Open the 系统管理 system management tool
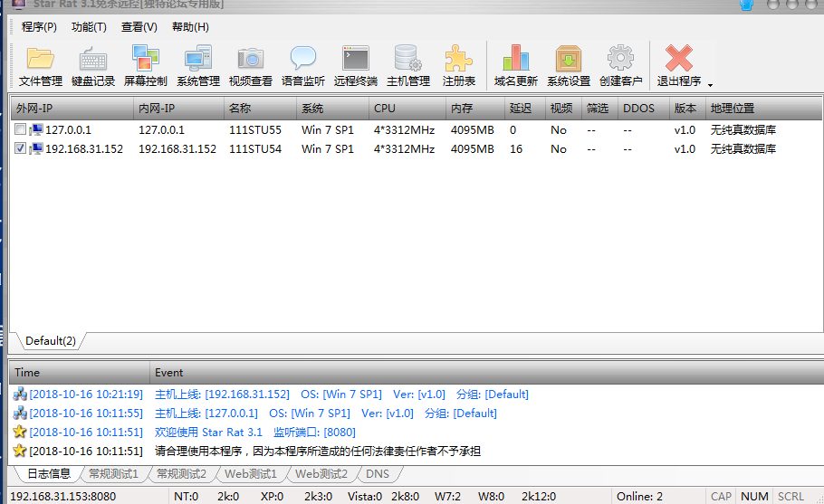This screenshot has width=824, height=504. point(198,66)
